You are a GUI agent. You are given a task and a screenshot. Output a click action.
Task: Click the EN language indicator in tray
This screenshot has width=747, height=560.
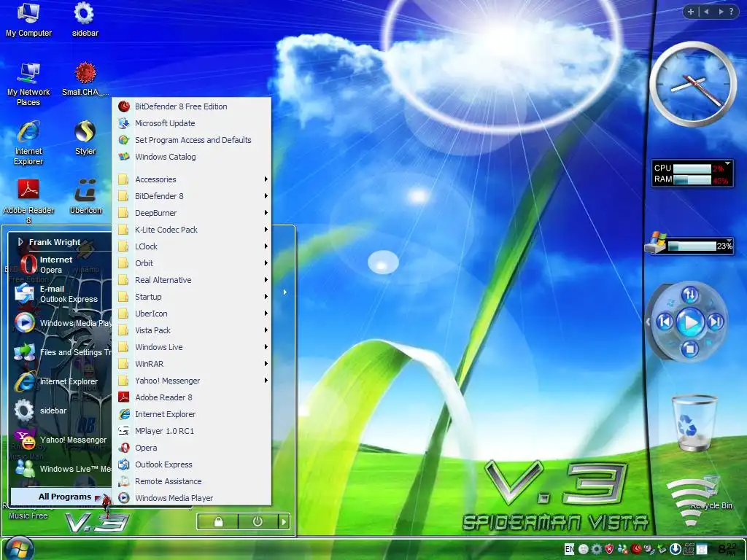pos(569,549)
